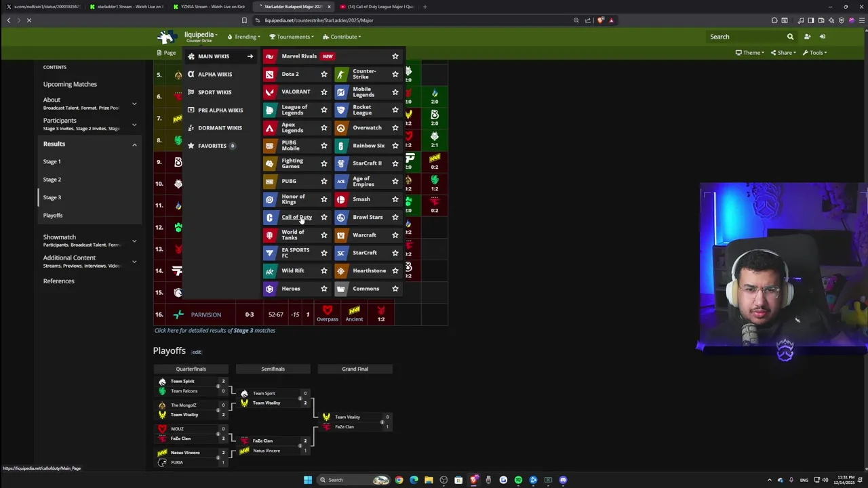Viewport: 868px width, 488px height.
Task: Toggle the Smash favorite star
Action: point(395,199)
